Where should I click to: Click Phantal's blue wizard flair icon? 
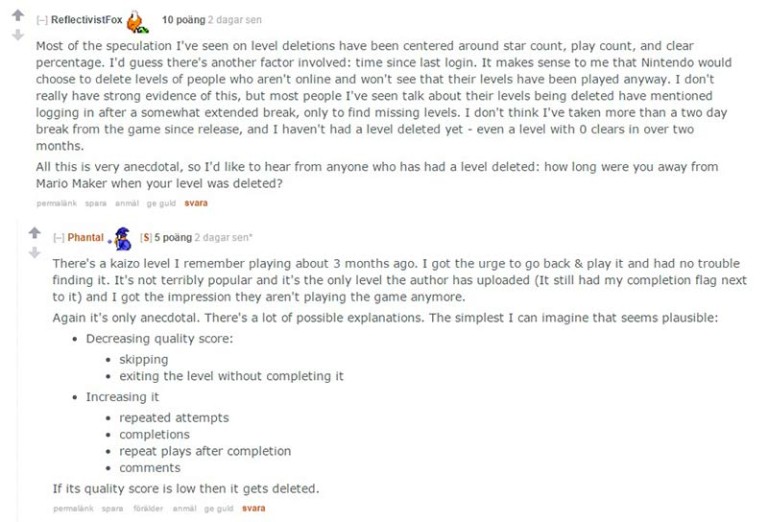point(123,239)
